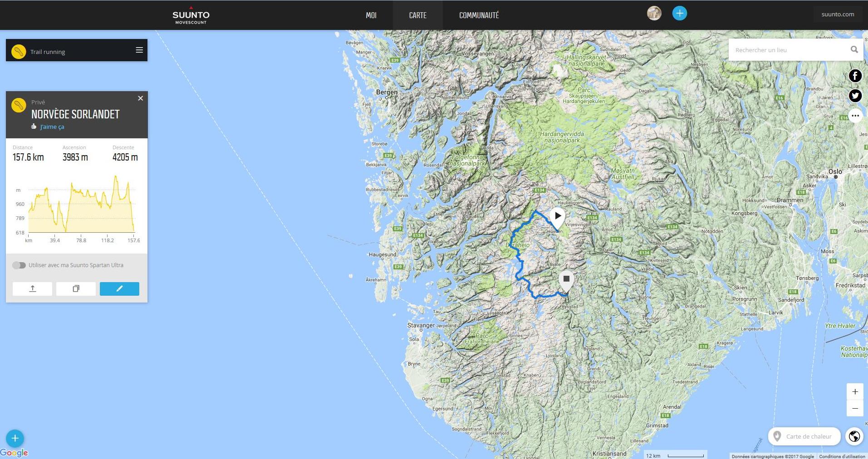Click the blue plus button in header

(679, 13)
